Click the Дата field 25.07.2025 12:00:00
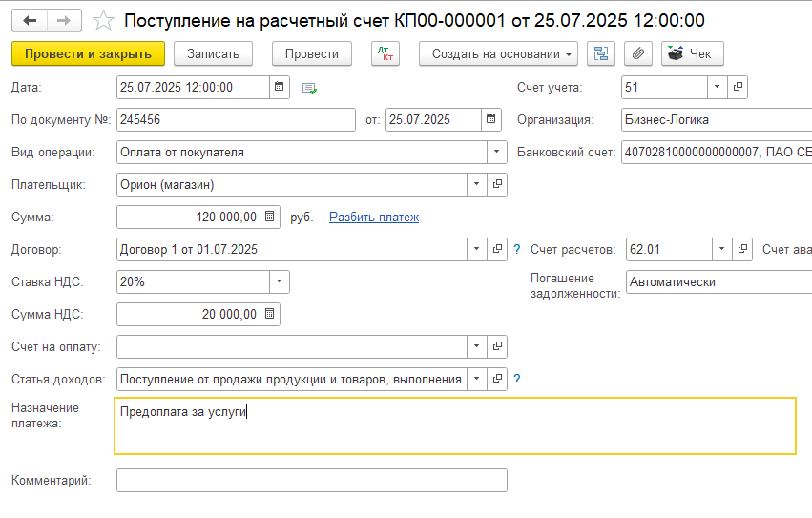The image size is (812, 518). pos(193,87)
